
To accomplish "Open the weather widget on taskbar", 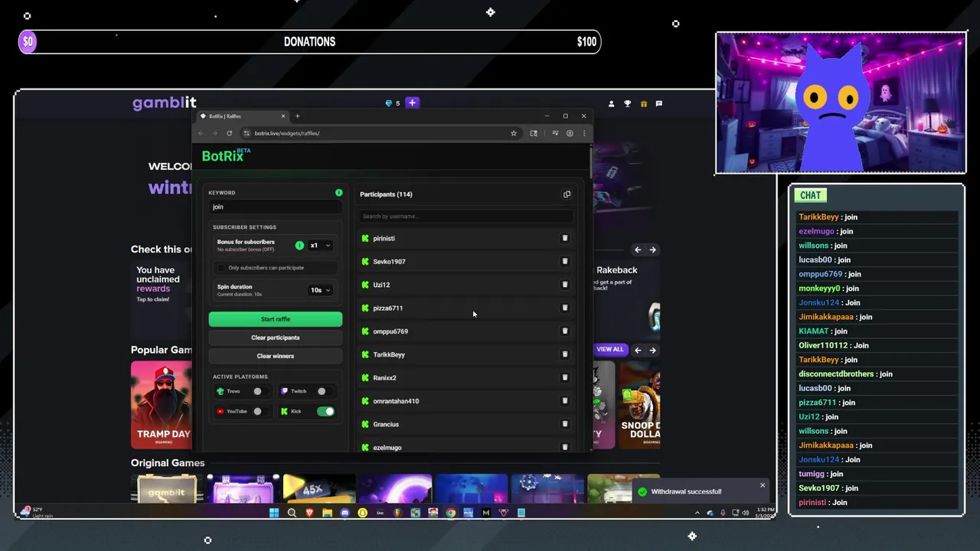I will point(38,512).
